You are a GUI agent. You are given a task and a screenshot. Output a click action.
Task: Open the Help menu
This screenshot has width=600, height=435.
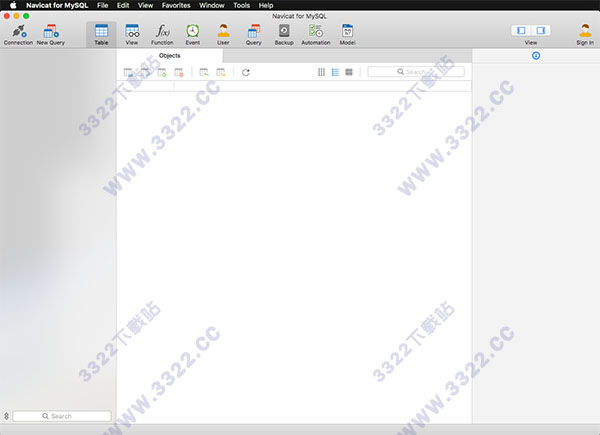tap(266, 5)
